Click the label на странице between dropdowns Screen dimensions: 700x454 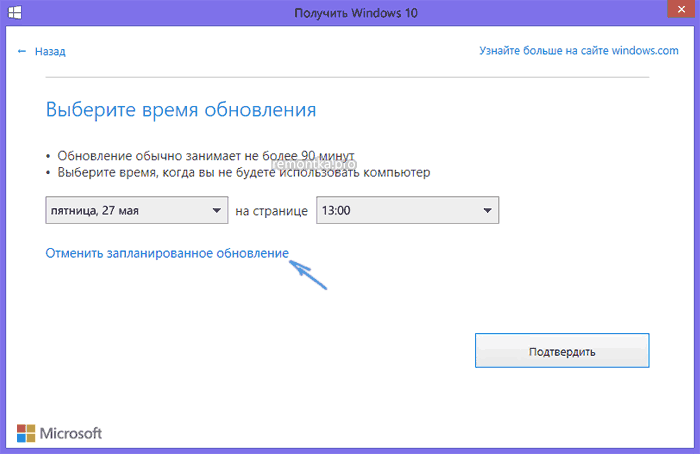pos(271,211)
